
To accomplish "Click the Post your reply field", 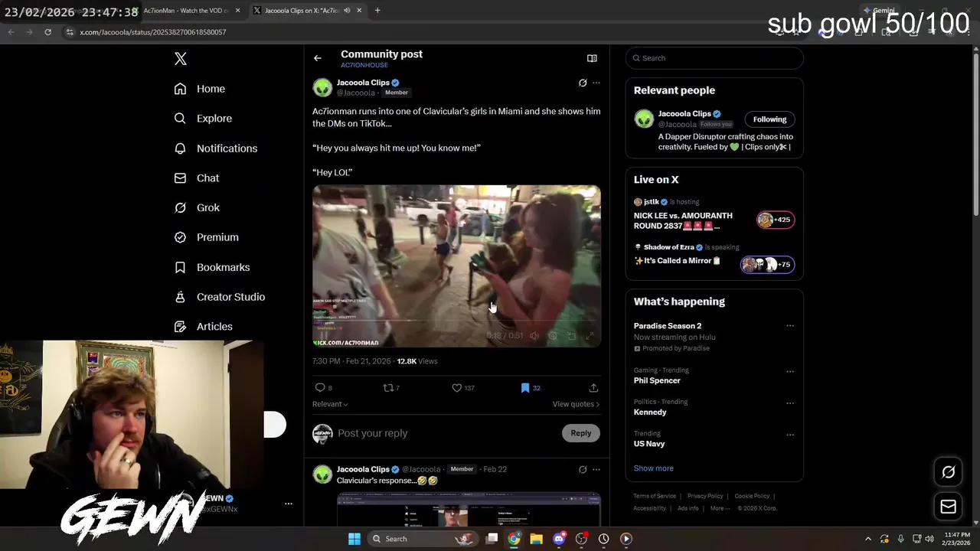I will pos(448,433).
